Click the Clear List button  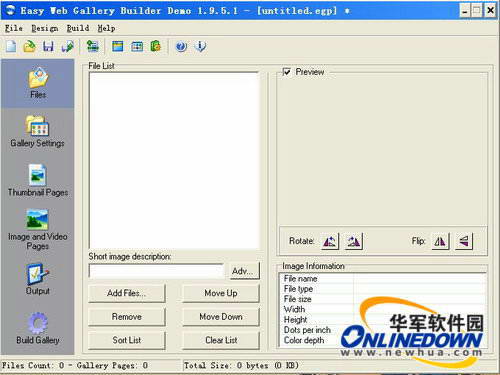pos(221,340)
